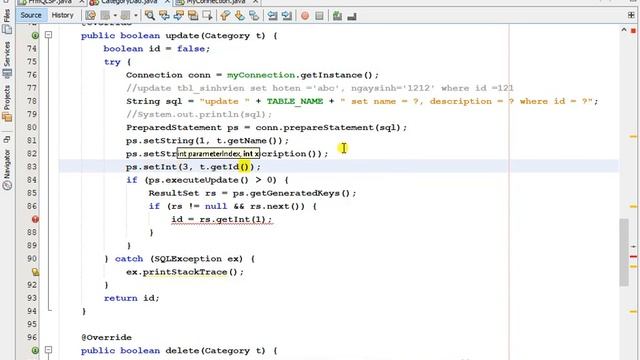The height and width of the screenshot is (360, 640).
Task: Click the split editor icon at toolbar right
Action: [631, 16]
